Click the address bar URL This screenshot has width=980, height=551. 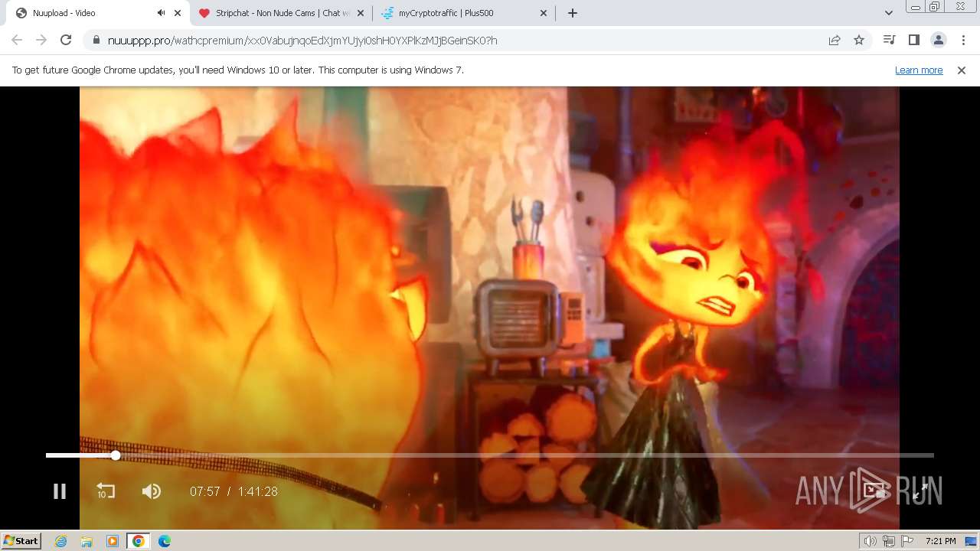[302, 41]
